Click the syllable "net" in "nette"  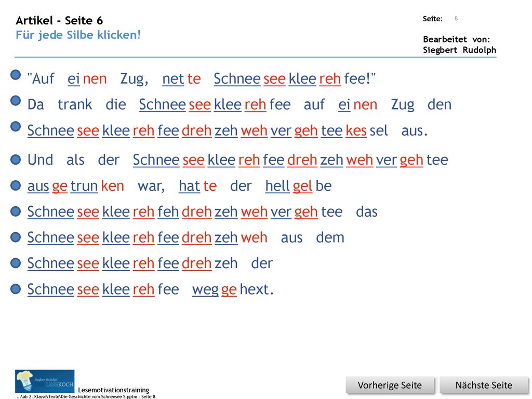[x=173, y=79]
